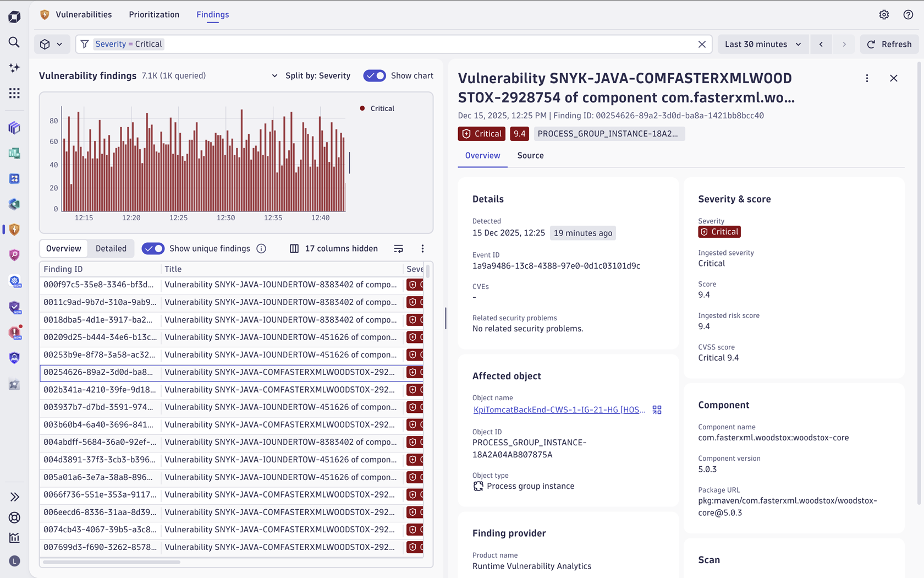924x578 pixels.
Task: Hide the Critical series in chart legend
Action: 377,108
